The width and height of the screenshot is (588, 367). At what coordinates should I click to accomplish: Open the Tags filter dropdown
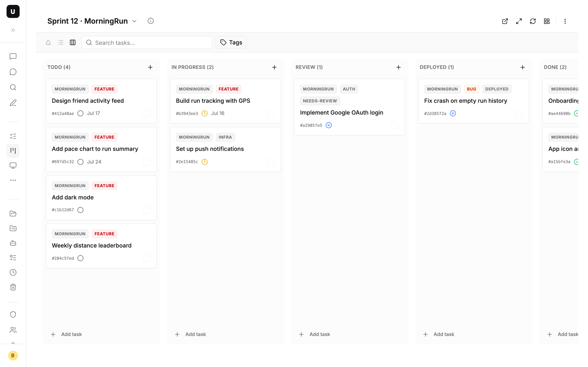[231, 42]
